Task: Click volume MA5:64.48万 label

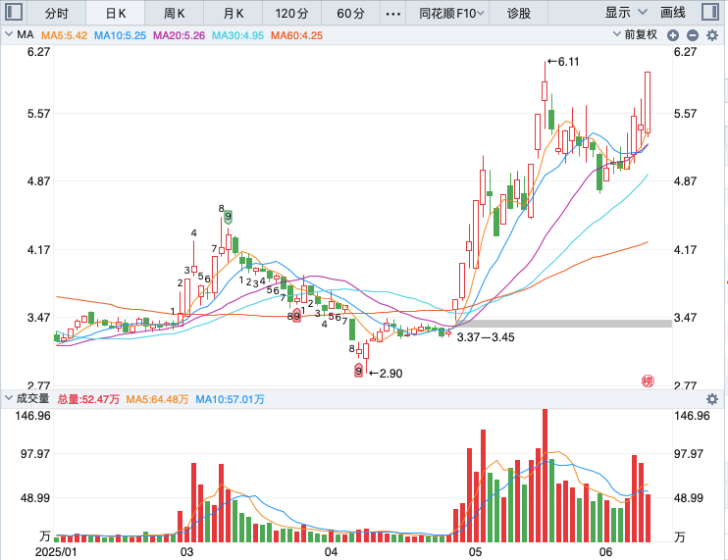Action: (157, 399)
